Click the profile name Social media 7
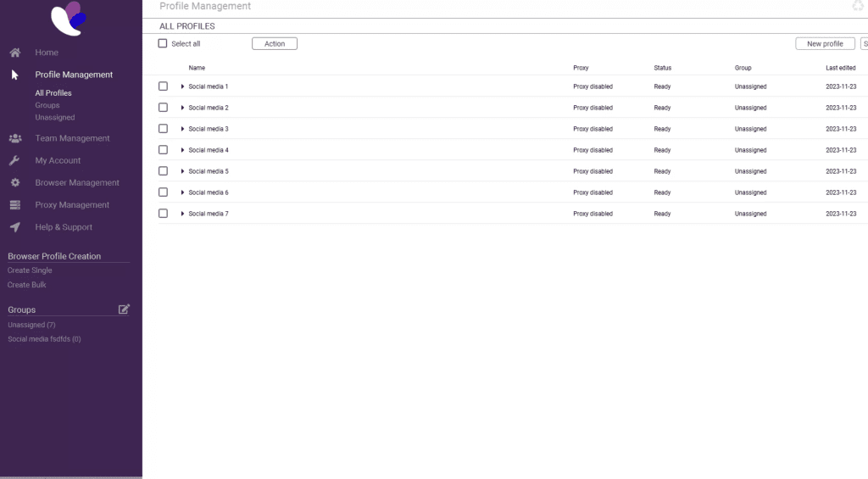Screen dimensions: 868x479 click(x=209, y=214)
